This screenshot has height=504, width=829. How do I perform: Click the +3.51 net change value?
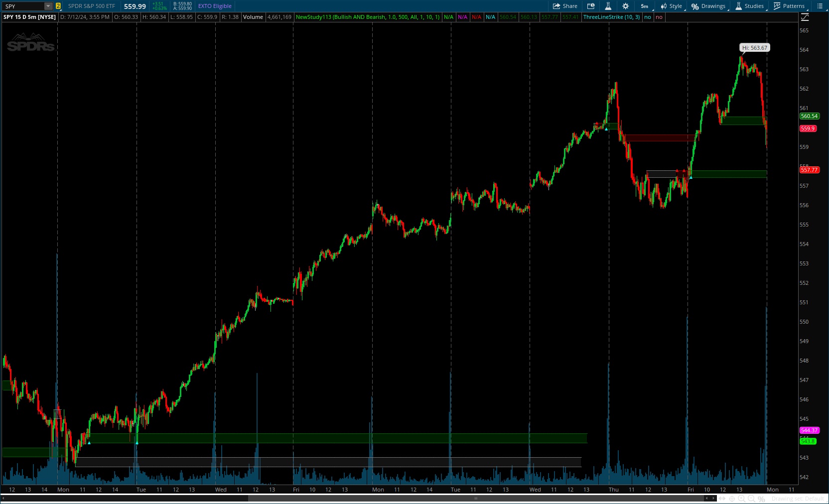coord(158,4)
